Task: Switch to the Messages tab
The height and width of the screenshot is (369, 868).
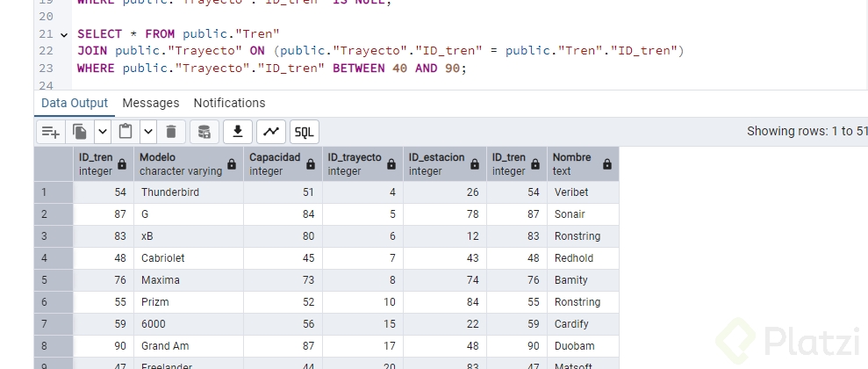Action: [x=151, y=103]
